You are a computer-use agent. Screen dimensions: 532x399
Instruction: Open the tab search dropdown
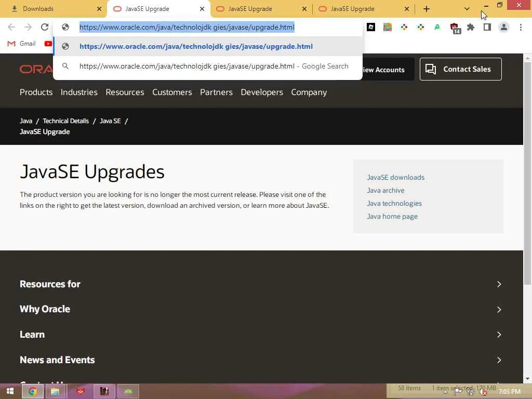click(x=467, y=9)
